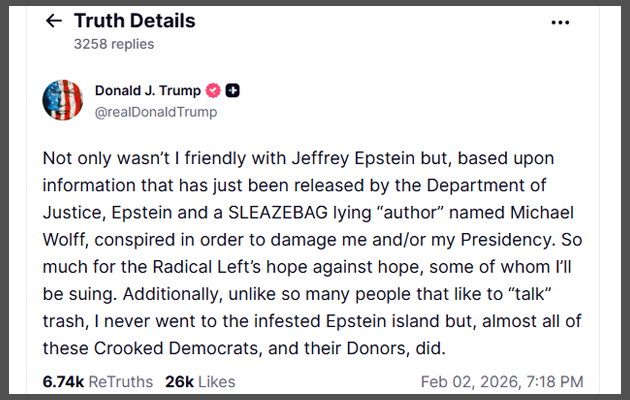Viewport: 630px width, 400px height.
Task: Click the Feb 02, 2026 date
Action: point(467,381)
